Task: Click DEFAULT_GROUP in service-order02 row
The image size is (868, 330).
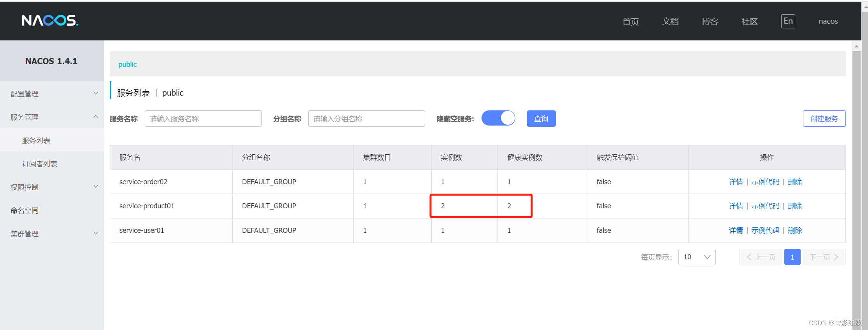Action: (269, 182)
